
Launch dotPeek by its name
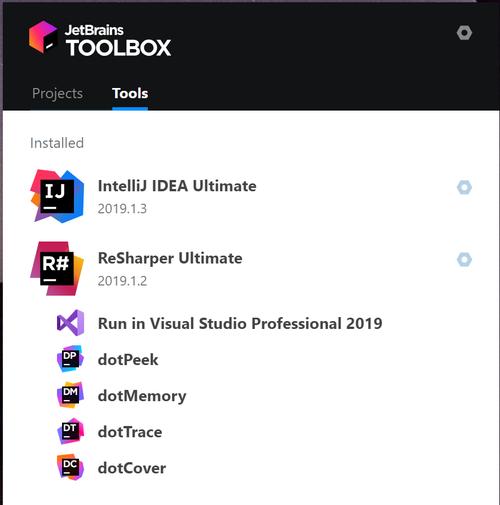pos(128,360)
